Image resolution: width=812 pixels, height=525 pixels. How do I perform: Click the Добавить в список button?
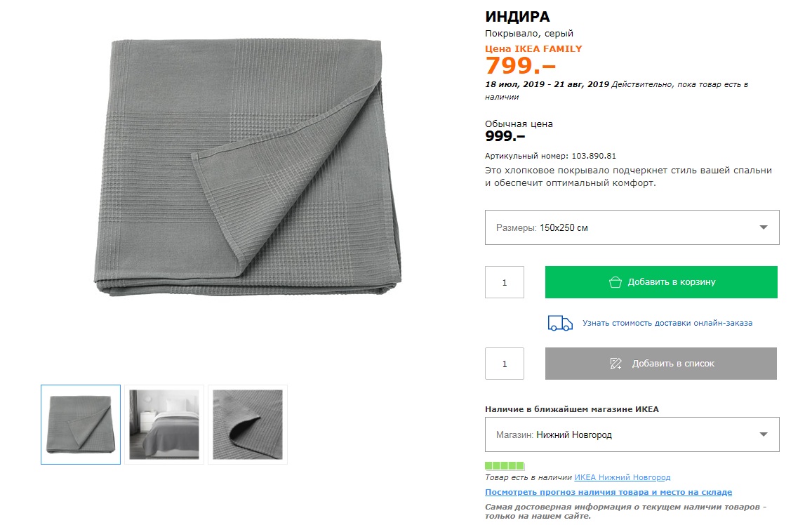point(661,364)
